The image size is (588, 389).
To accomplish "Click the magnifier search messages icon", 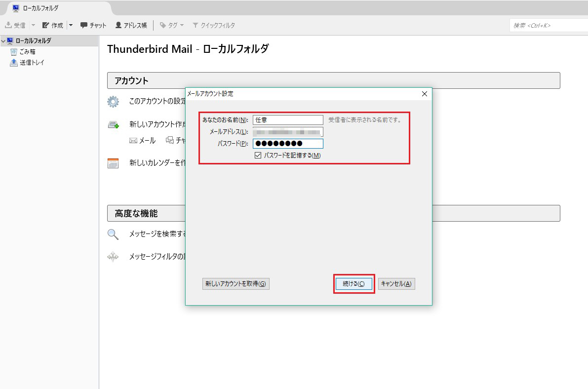I will pos(113,234).
